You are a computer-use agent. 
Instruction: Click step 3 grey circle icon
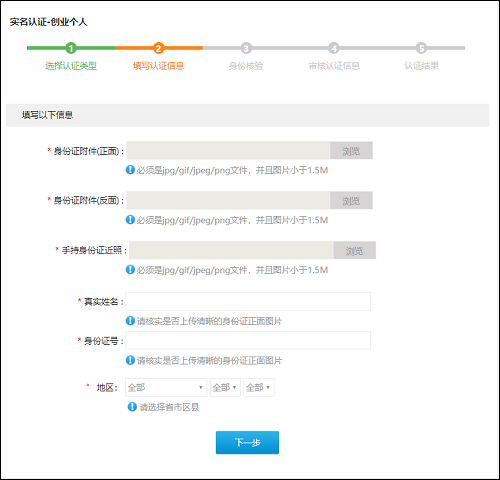point(246,48)
